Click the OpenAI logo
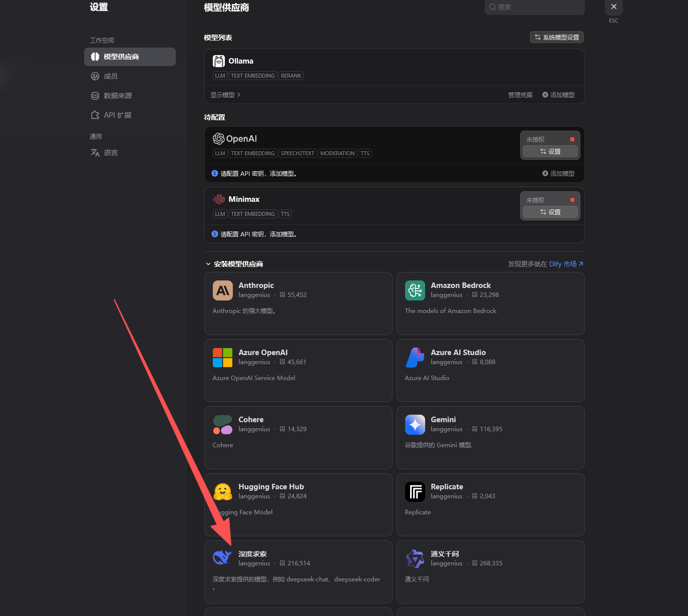This screenshot has height=616, width=688. click(235, 139)
